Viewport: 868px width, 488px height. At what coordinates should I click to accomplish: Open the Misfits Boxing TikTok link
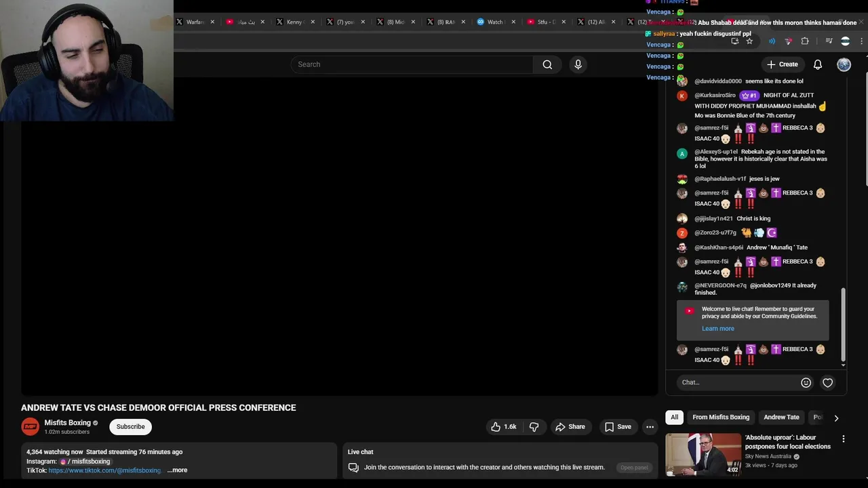click(104, 470)
